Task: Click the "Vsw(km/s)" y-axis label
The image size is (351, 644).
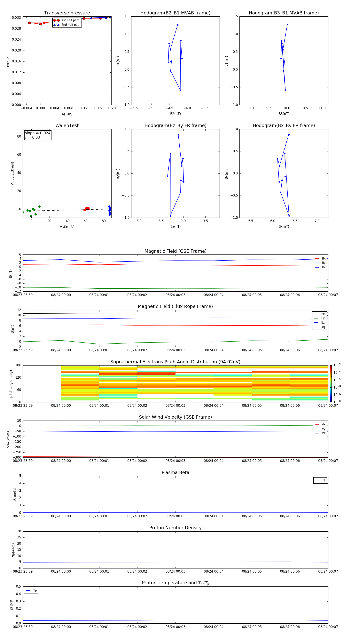Action: click(x=8, y=439)
